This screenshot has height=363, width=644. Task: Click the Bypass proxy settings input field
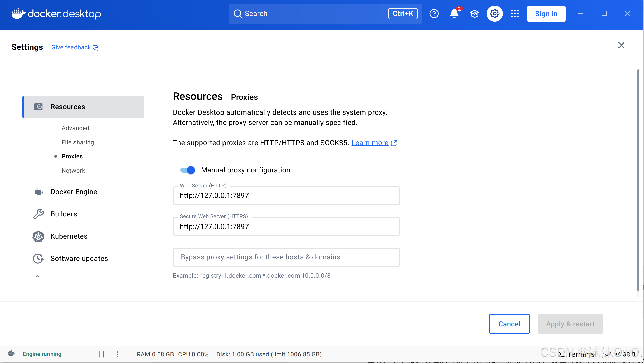click(x=286, y=257)
